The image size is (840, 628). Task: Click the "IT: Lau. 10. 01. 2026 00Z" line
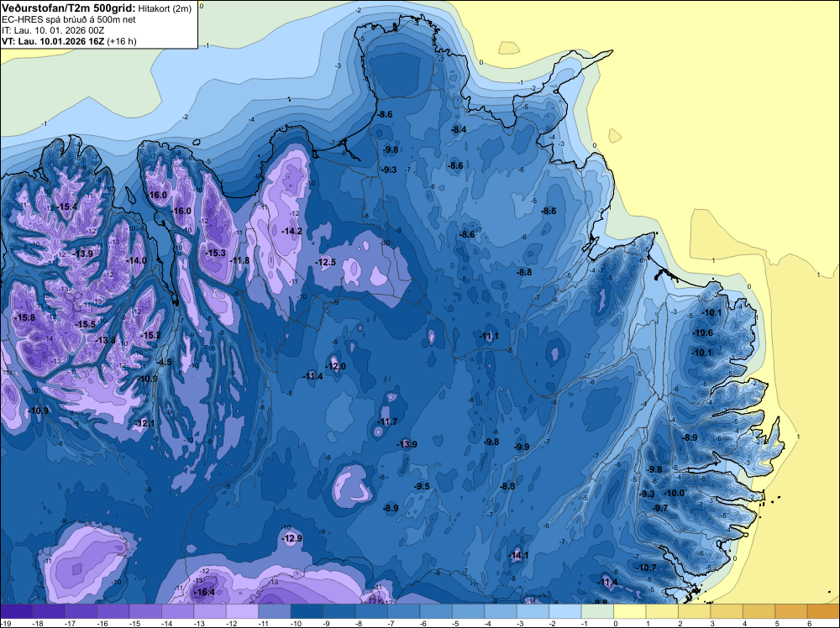53,30
